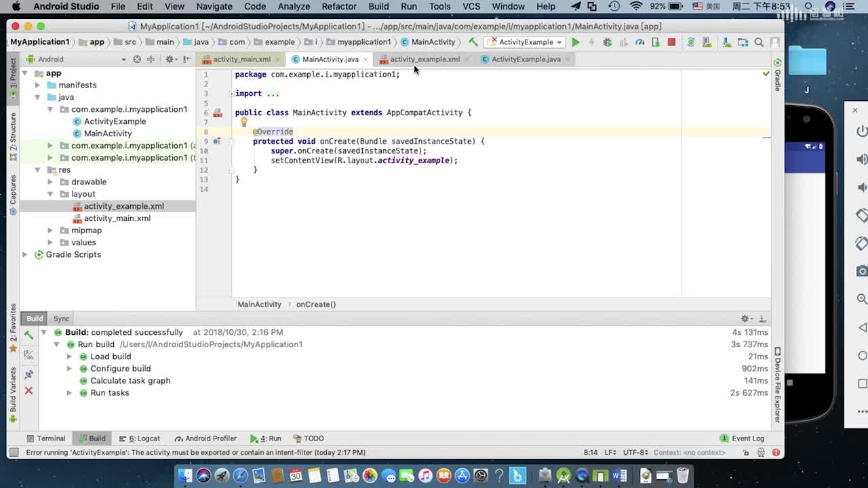Open the Android Profiler tool window button
The width and height of the screenshot is (868, 488).
point(205,439)
